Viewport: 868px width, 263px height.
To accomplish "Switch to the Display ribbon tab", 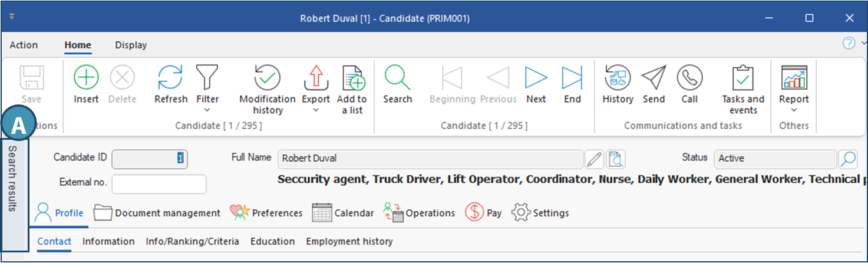I will pyautogui.click(x=131, y=45).
